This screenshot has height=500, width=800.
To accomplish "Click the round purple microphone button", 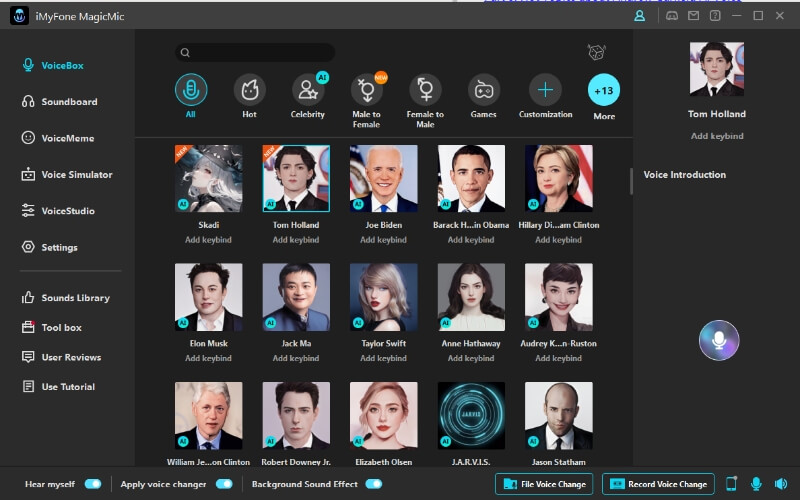I will point(719,340).
